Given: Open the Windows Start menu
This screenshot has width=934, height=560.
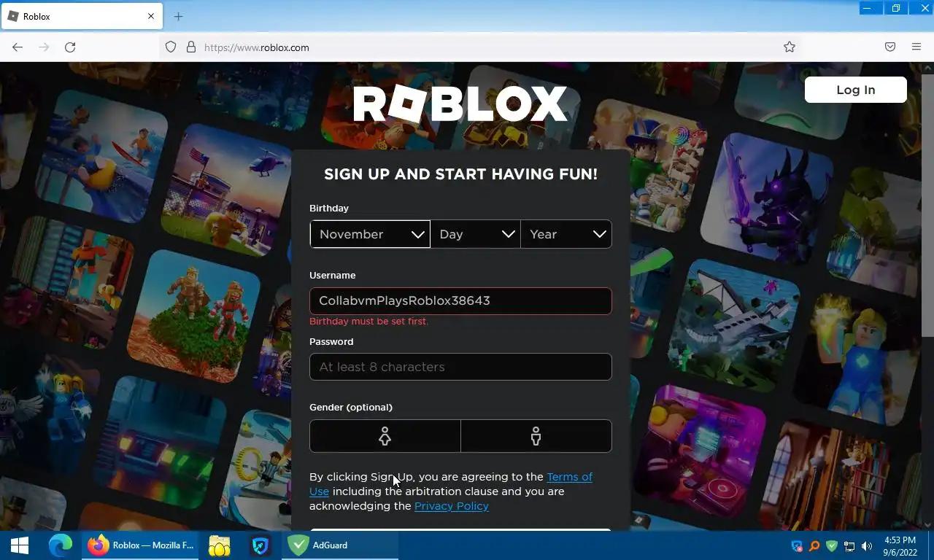Looking at the screenshot, I should pyautogui.click(x=19, y=545).
